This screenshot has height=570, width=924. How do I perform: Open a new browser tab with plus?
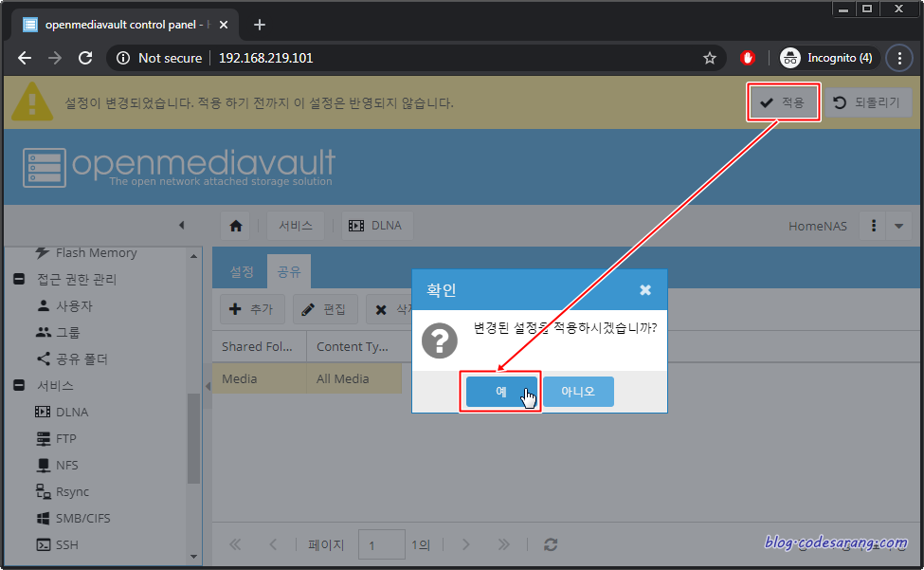coord(260,25)
